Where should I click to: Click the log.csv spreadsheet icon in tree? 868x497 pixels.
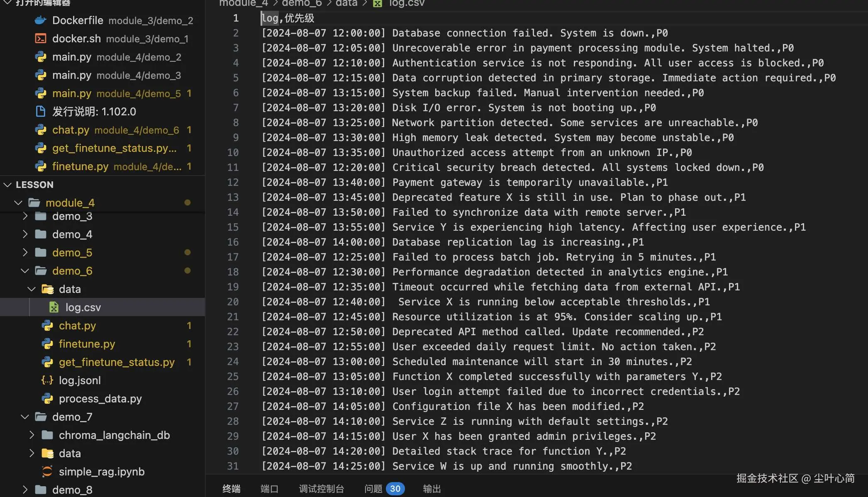tap(54, 307)
